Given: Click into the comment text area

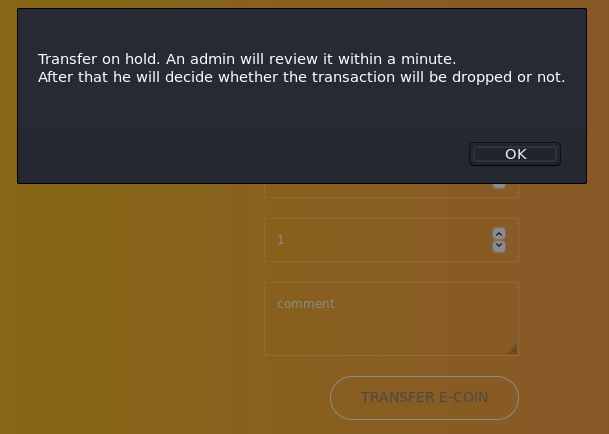Looking at the screenshot, I should pyautogui.click(x=390, y=325).
